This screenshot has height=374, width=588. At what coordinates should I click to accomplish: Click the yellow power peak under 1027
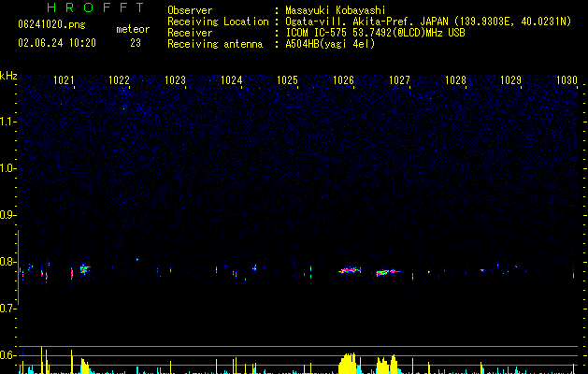[x=387, y=365]
